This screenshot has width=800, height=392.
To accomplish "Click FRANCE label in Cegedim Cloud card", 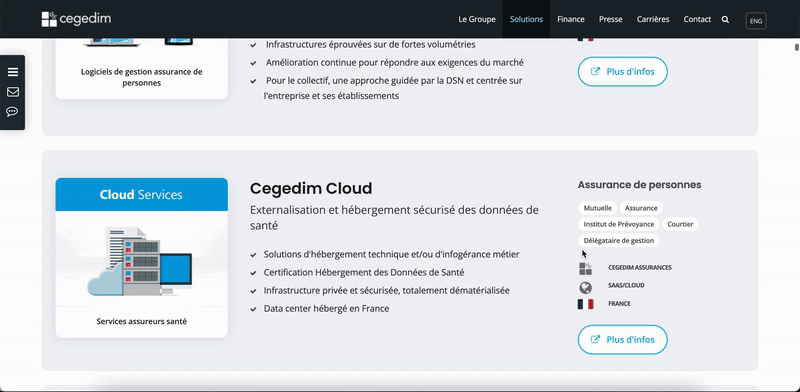I will click(619, 304).
